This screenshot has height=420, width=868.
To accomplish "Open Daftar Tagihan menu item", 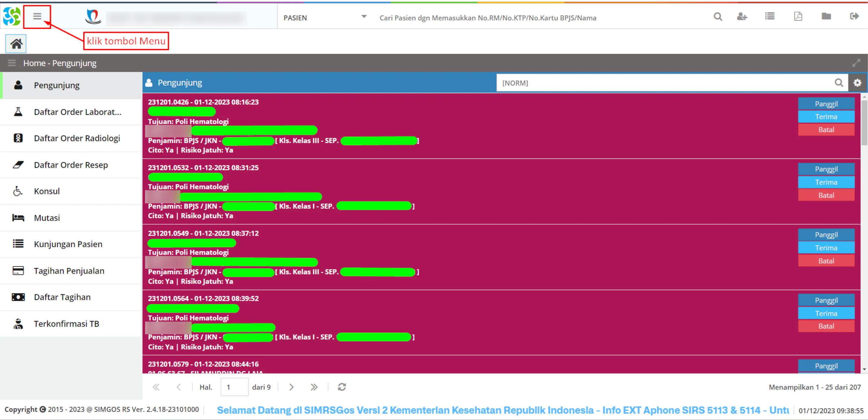I will [71, 297].
